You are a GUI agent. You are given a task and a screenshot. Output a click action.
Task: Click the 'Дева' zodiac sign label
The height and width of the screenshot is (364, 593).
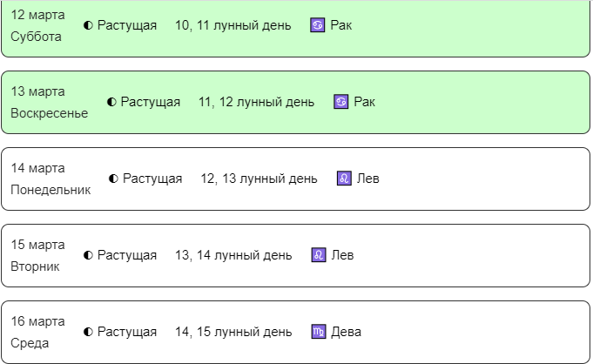coord(346,332)
